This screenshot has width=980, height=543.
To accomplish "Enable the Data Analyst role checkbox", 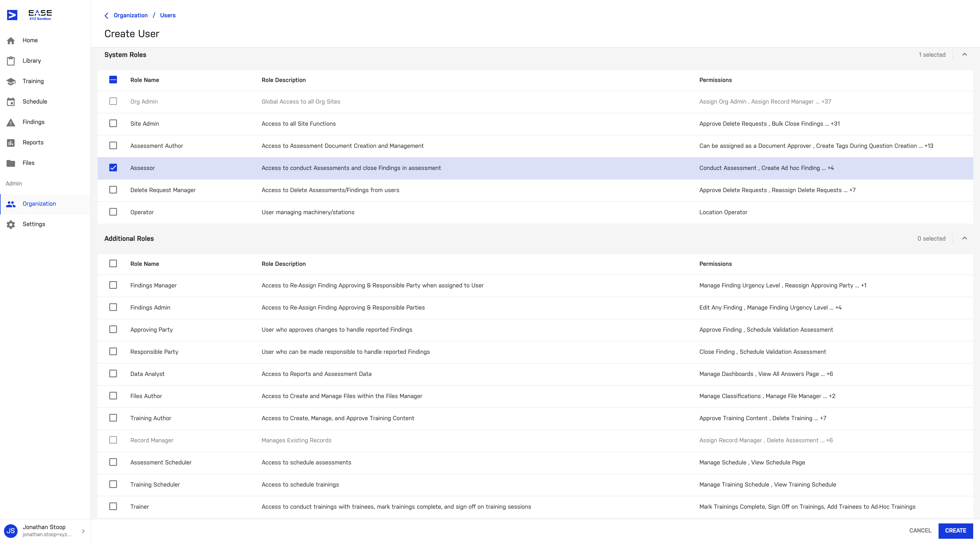I will [113, 374].
